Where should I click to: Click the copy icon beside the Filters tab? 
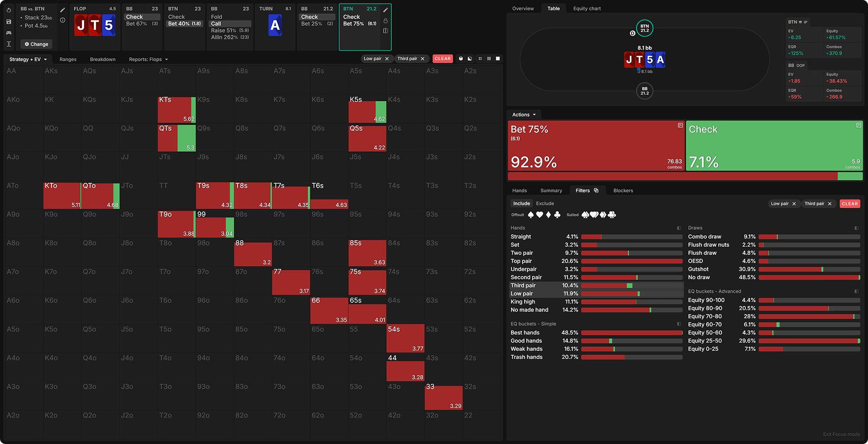click(596, 191)
